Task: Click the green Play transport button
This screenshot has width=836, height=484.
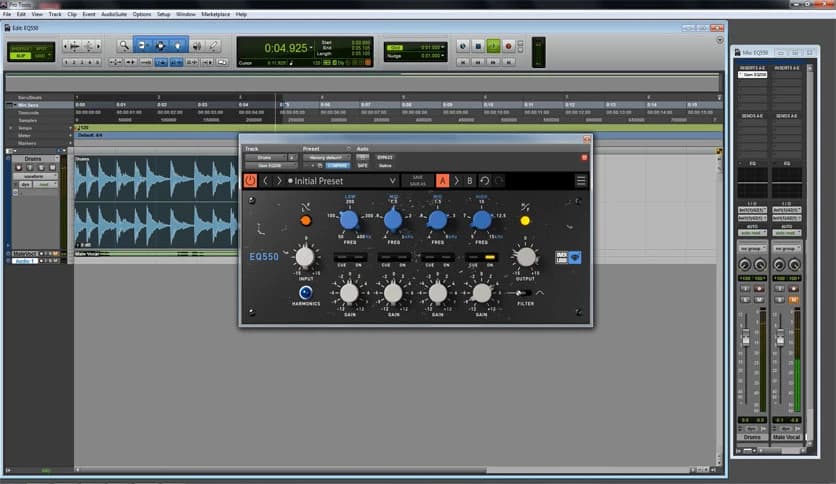Action: click(x=493, y=46)
